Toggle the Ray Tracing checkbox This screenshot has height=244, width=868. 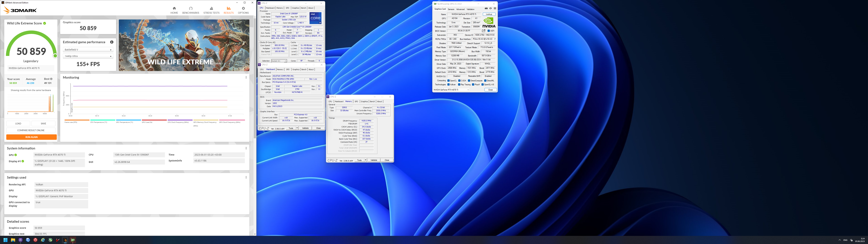pos(459,85)
